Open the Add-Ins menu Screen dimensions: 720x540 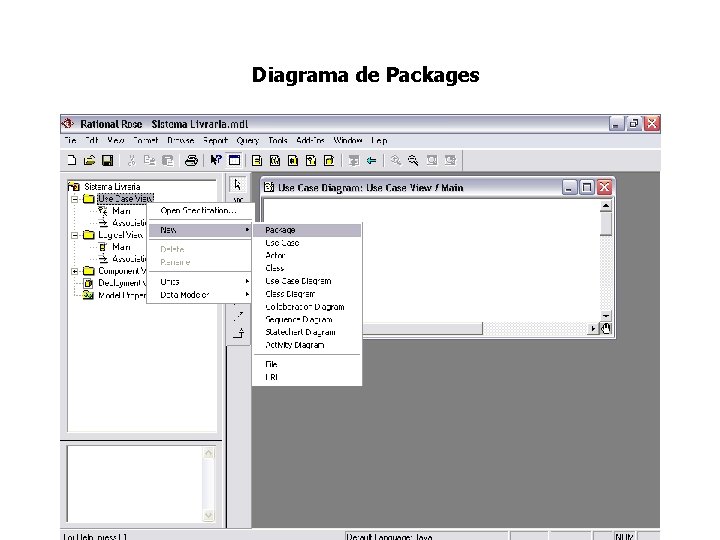coord(310,141)
